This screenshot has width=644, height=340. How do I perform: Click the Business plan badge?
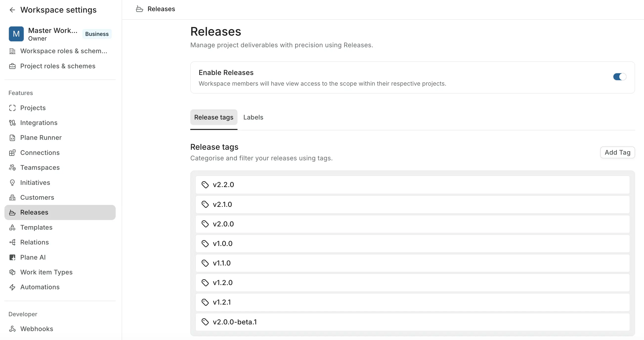pyautogui.click(x=97, y=34)
